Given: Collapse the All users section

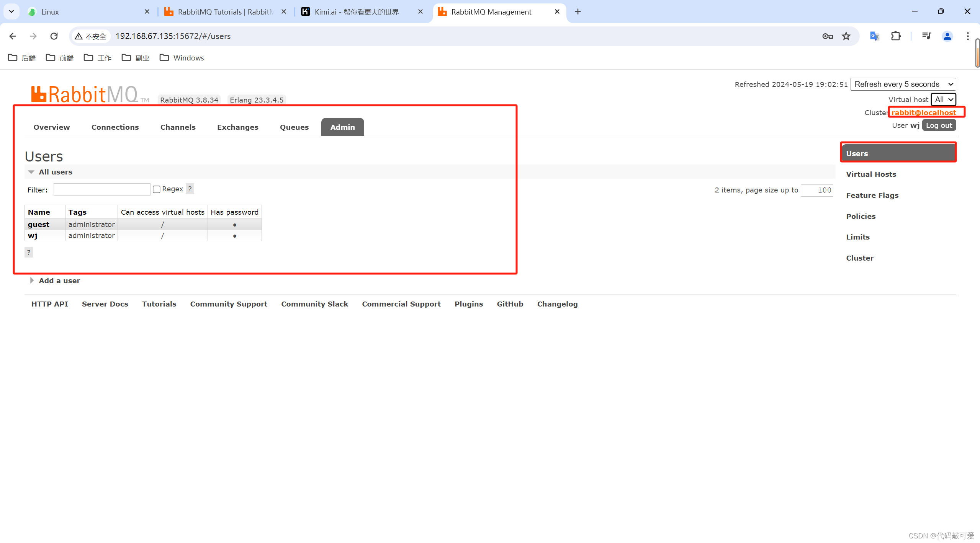Looking at the screenshot, I should click(x=56, y=172).
